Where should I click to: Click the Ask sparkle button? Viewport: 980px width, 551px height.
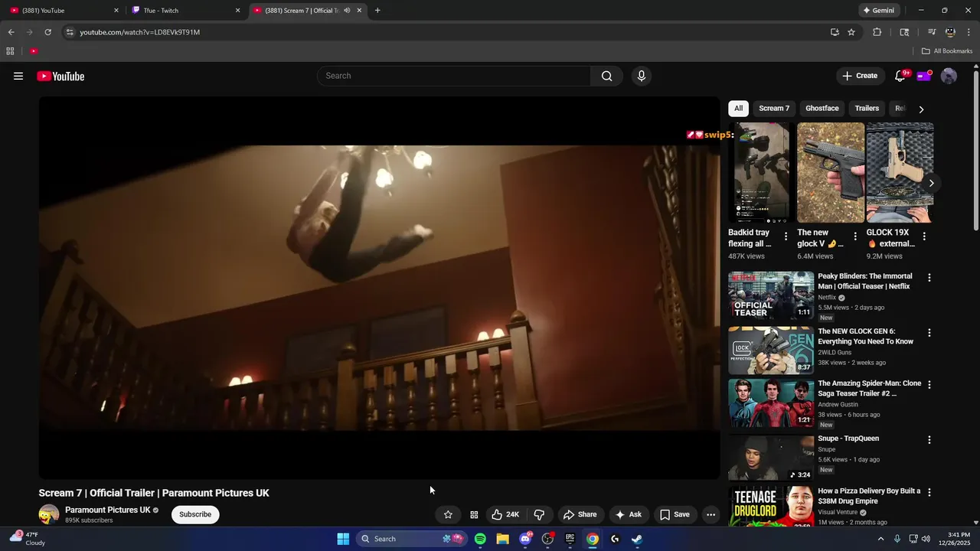(x=629, y=514)
